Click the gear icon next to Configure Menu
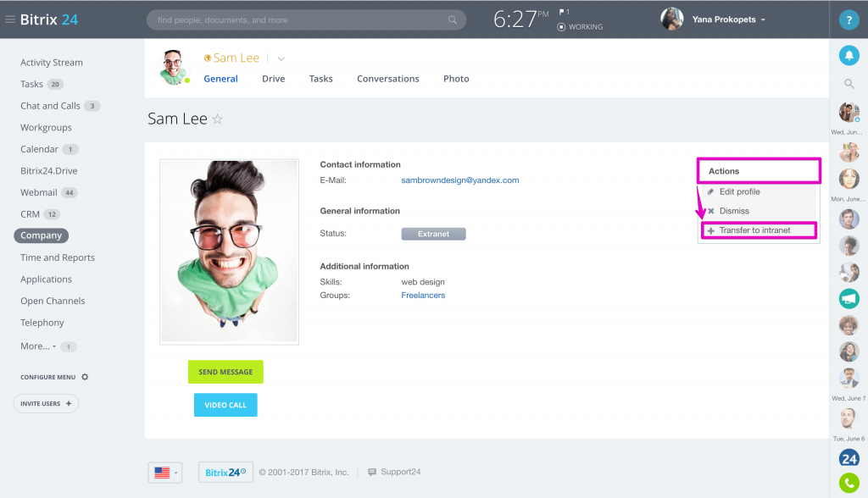The height and width of the screenshot is (498, 868). pos(85,377)
